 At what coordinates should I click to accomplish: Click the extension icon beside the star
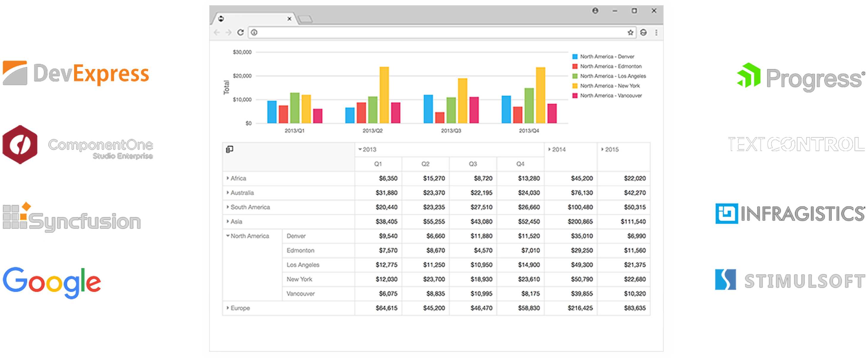click(643, 32)
